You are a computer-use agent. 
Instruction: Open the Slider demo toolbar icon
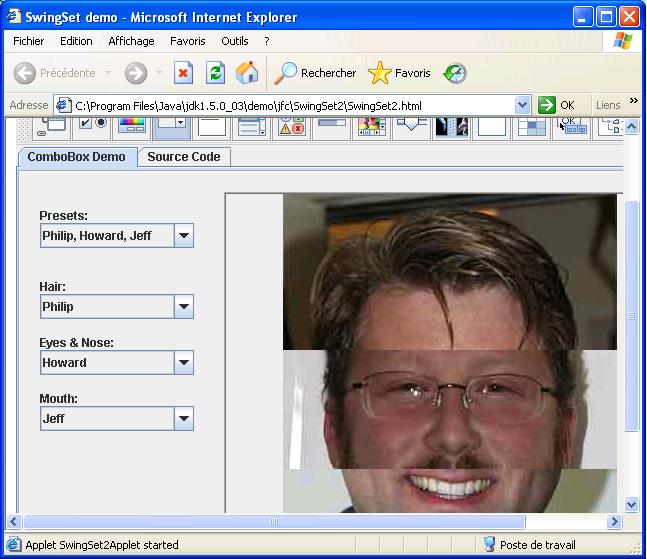[412, 126]
